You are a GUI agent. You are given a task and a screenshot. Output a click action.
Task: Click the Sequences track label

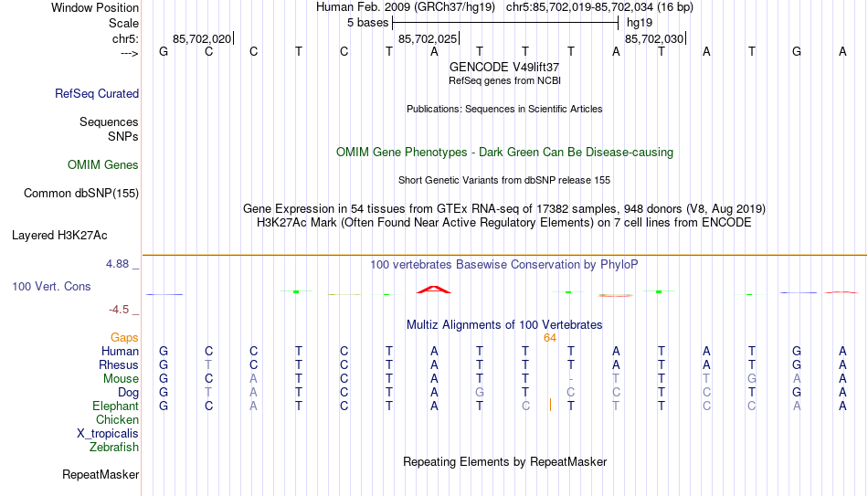(x=109, y=121)
